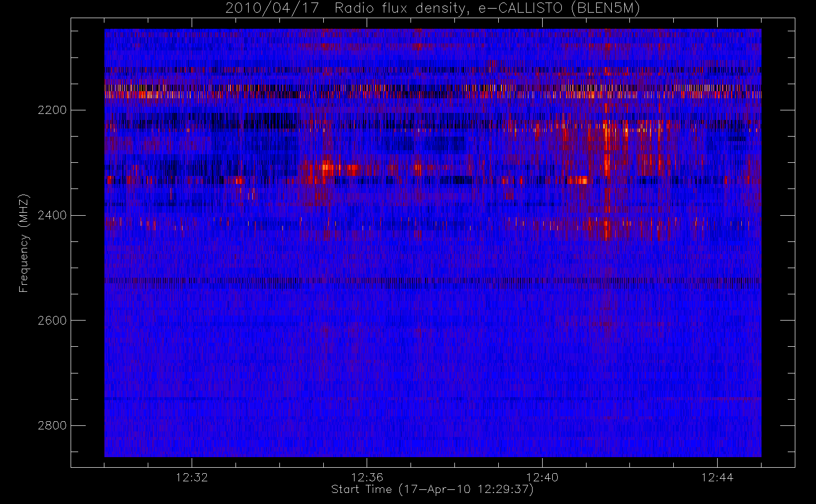Image resolution: width=816 pixels, height=504 pixels.
Task: Select the 2600 frequency tick label
Action: 52,321
